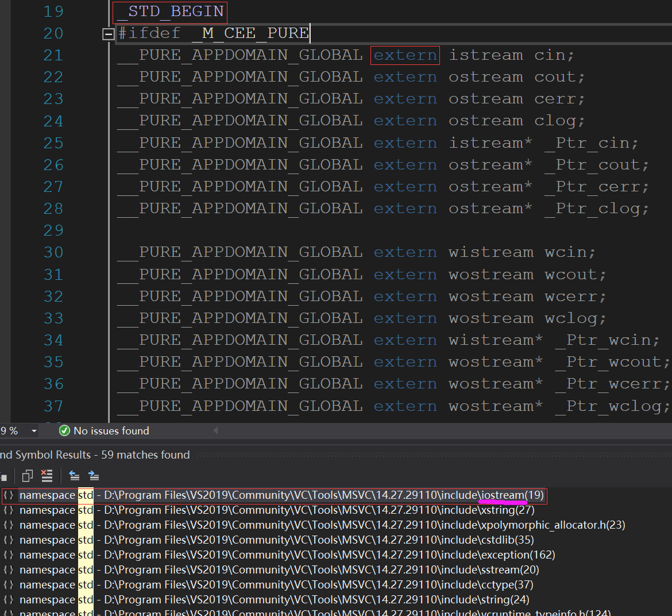Go to the previous location in results
672x616 pixels.
point(74,475)
